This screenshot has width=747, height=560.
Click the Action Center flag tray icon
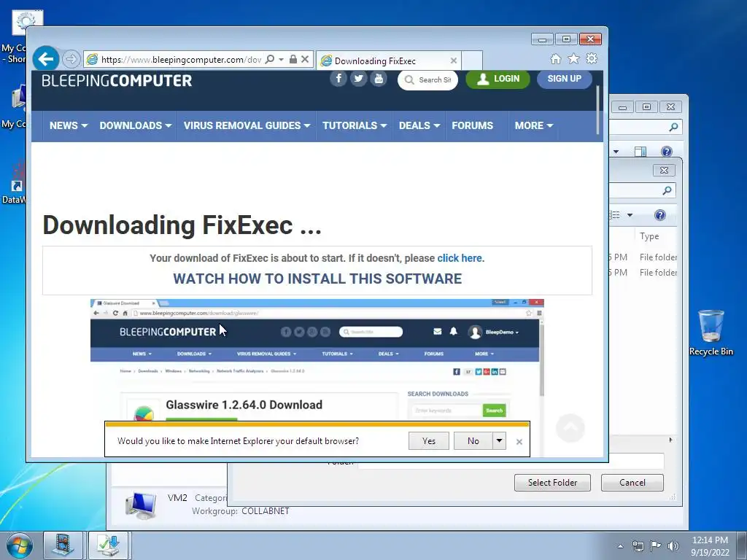point(656,546)
